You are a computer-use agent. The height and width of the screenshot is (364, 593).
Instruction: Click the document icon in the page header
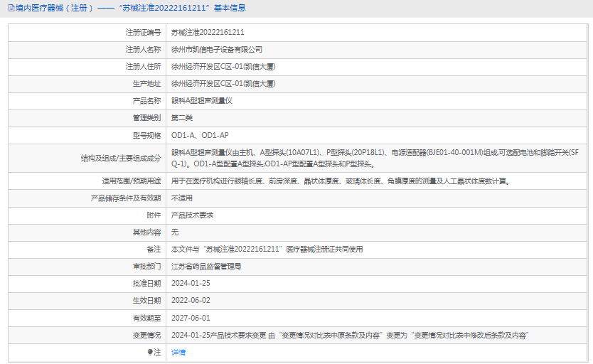click(11, 8)
